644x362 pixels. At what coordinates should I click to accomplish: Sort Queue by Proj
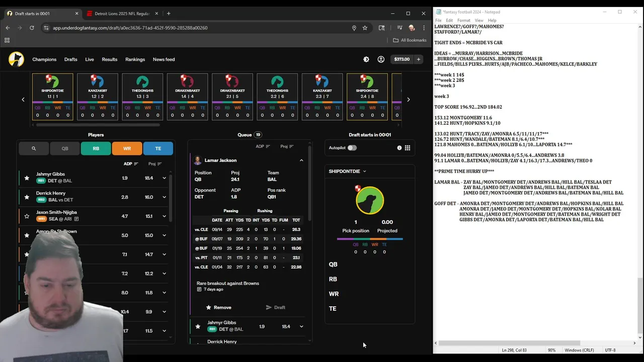click(x=287, y=146)
